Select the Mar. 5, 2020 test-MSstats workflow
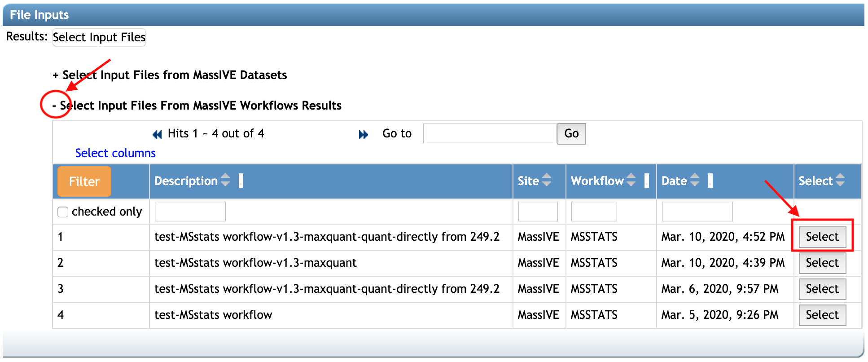The image size is (868, 362). coord(822,315)
